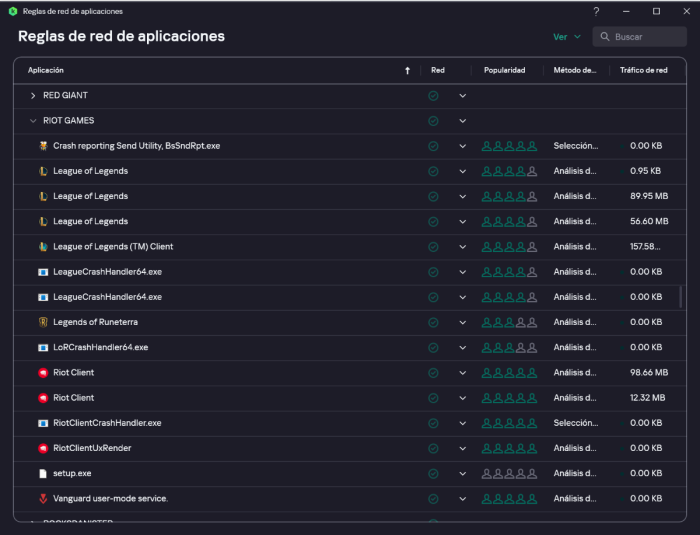Click the Selección... method cell for Crash reporting
This screenshot has width=700, height=535.
[x=576, y=146]
